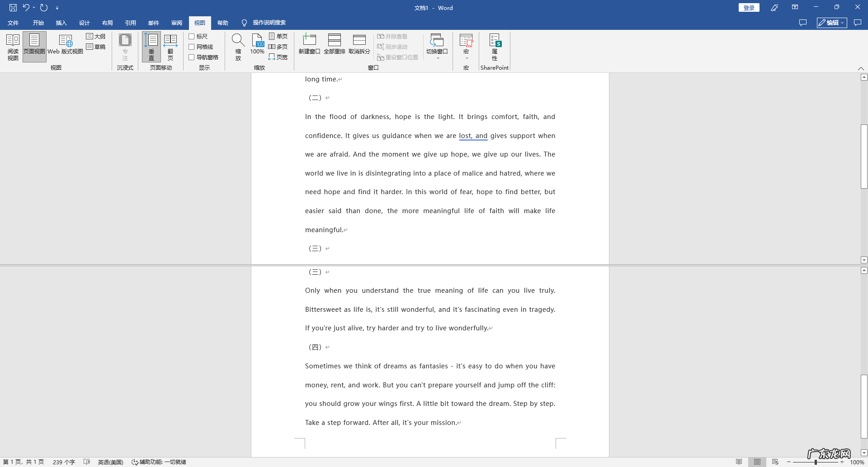Switch to the 审阅 review tab

pos(177,23)
